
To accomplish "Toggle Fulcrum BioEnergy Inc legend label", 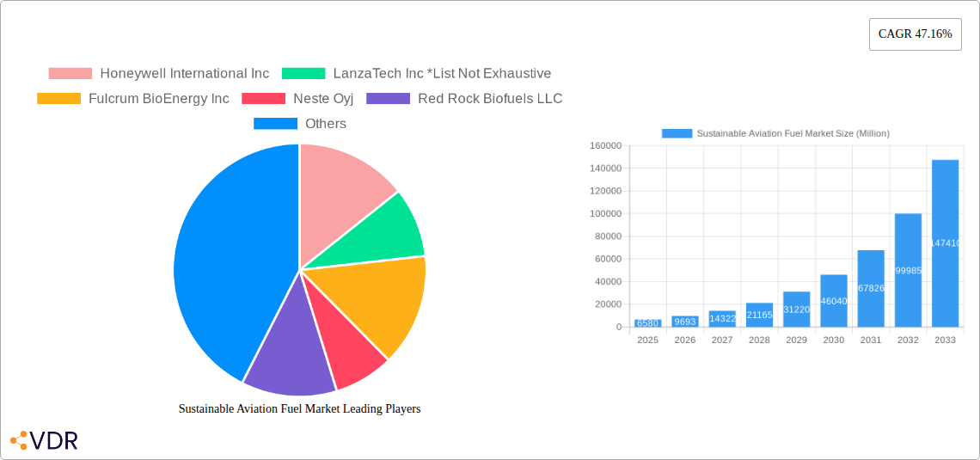I will (159, 98).
